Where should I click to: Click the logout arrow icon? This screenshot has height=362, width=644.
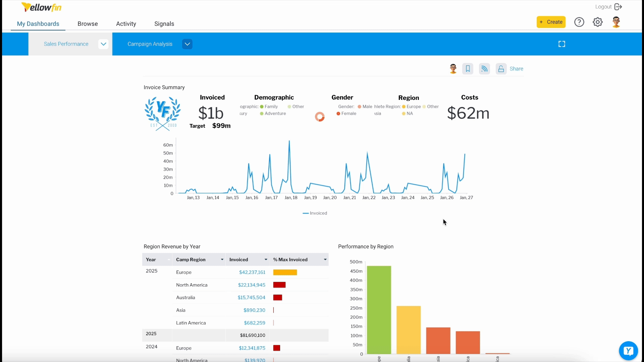tap(618, 7)
